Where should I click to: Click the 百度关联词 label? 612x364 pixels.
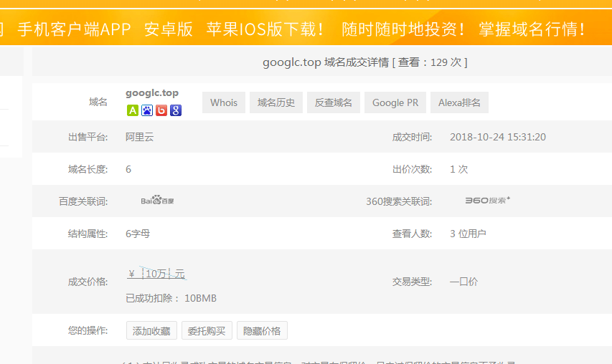point(83,201)
